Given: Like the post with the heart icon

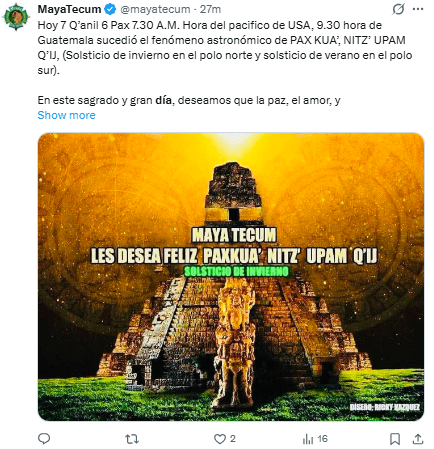Looking at the screenshot, I should (220, 439).
